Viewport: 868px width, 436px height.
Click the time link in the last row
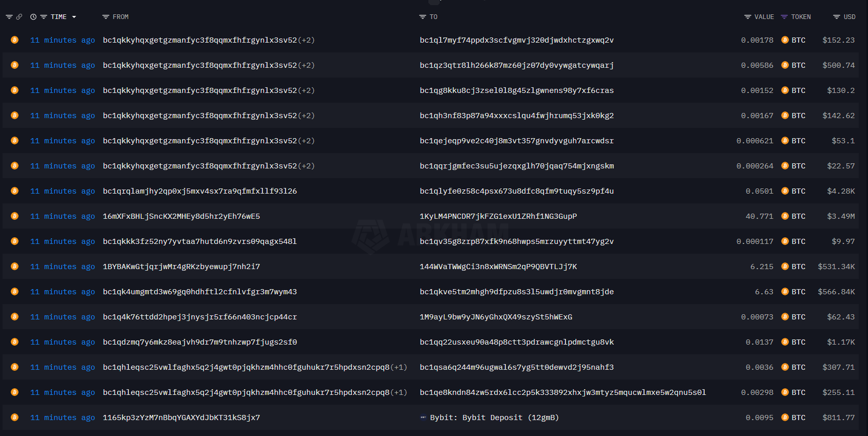click(63, 418)
